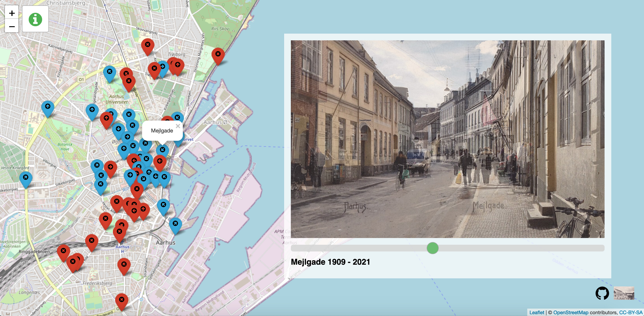Viewport: 644px width, 316px height.
Task: Select the red marker south of Aarhus H
Action: click(x=124, y=267)
